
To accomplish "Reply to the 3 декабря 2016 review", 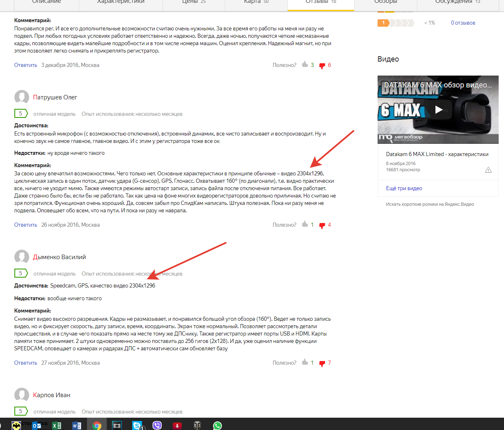I will click(25, 65).
